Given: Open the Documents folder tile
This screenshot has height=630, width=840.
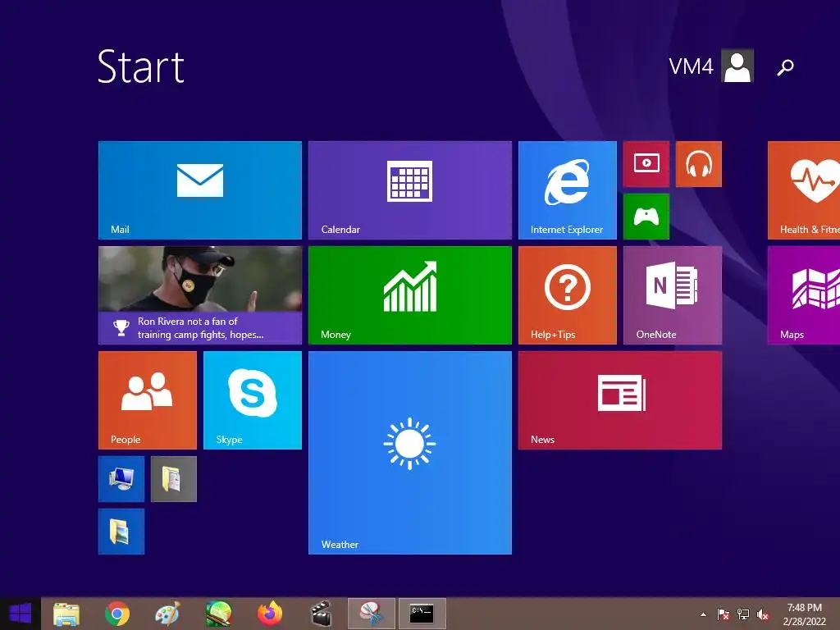Looking at the screenshot, I should (x=174, y=479).
